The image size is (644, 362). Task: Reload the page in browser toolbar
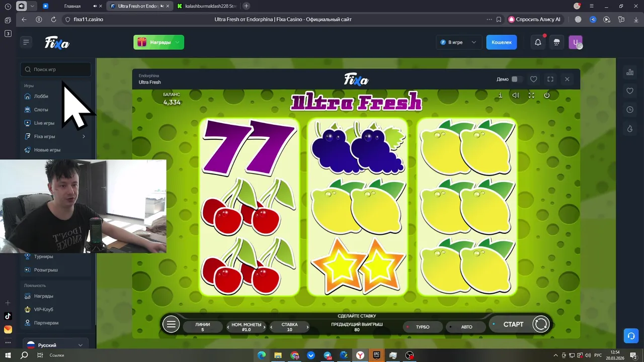pos(53,19)
